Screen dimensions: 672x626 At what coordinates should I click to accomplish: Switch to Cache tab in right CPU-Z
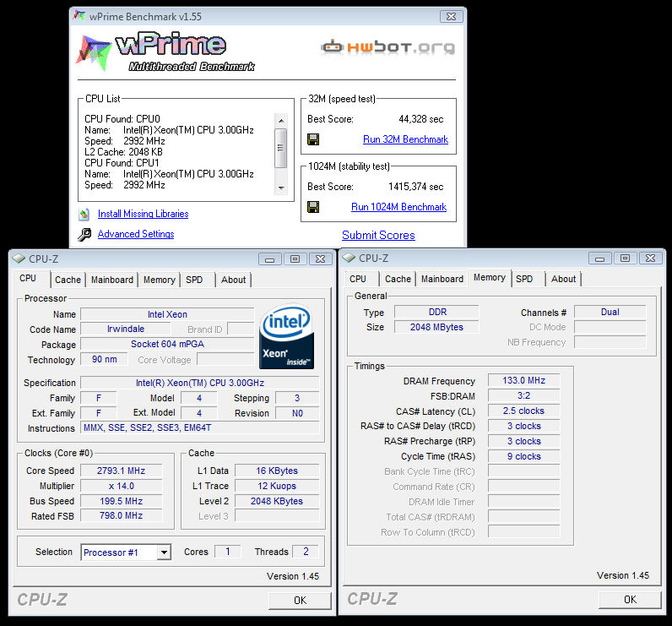point(398,279)
